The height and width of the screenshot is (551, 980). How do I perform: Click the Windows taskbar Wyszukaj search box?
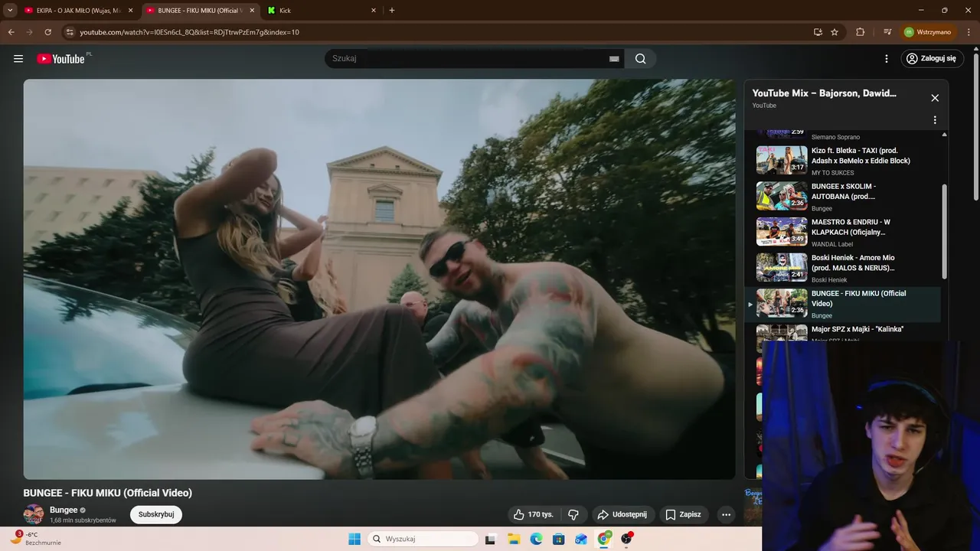(x=423, y=539)
